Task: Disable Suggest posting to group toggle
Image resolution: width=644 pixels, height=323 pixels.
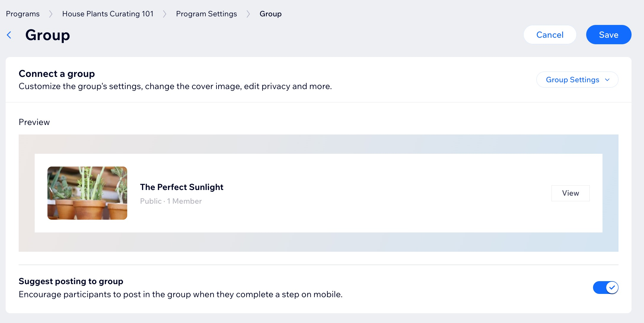Action: (605, 287)
